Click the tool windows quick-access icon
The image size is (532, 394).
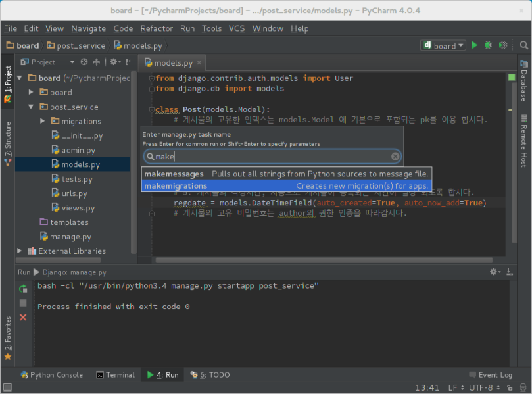7,387
